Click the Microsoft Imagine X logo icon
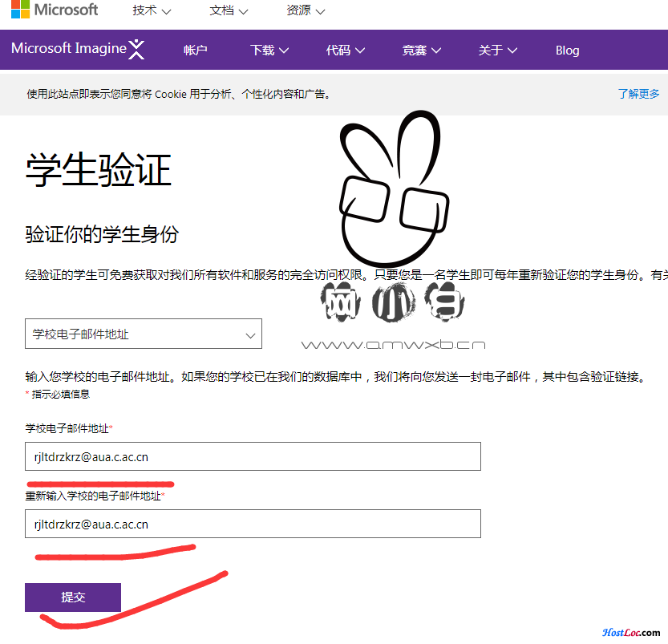The width and height of the screenshot is (668, 644). tap(136, 50)
